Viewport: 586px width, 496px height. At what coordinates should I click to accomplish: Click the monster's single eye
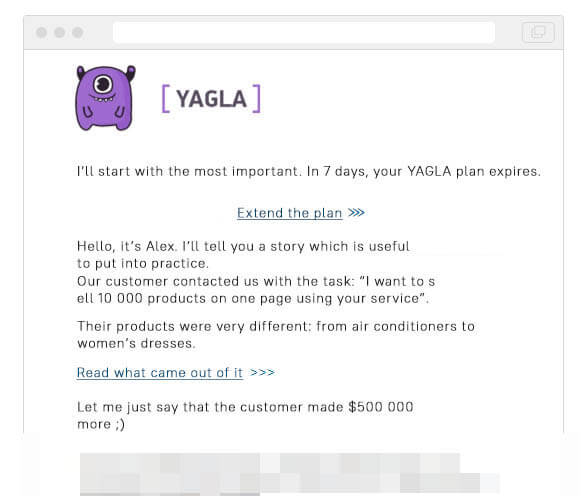coord(102,84)
